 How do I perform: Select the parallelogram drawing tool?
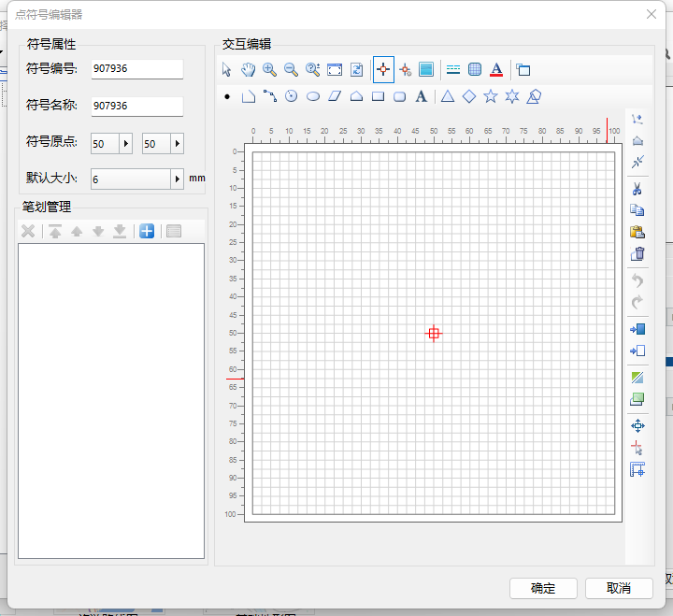335,96
